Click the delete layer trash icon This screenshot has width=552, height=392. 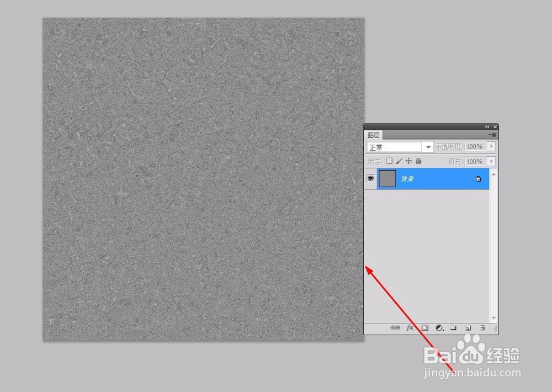pos(482,327)
